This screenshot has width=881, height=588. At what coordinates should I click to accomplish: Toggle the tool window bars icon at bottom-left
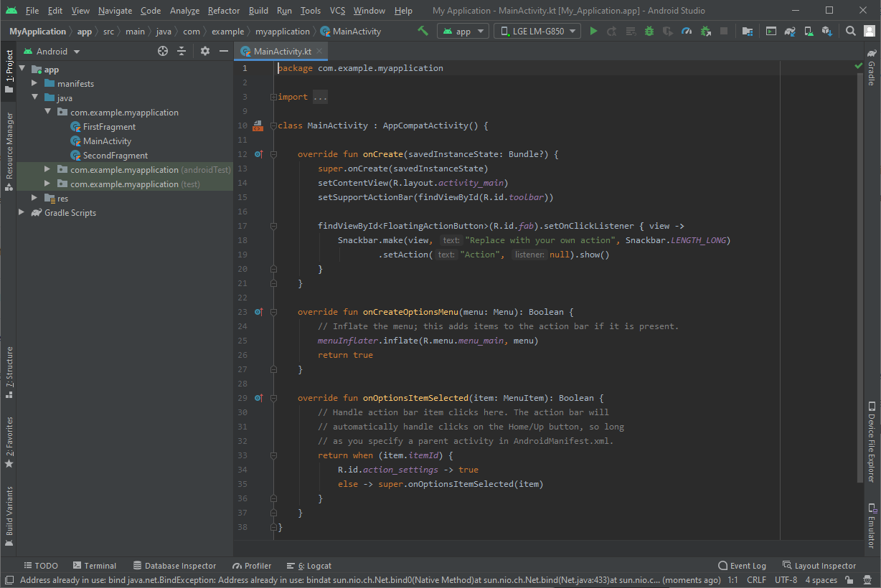click(x=9, y=580)
